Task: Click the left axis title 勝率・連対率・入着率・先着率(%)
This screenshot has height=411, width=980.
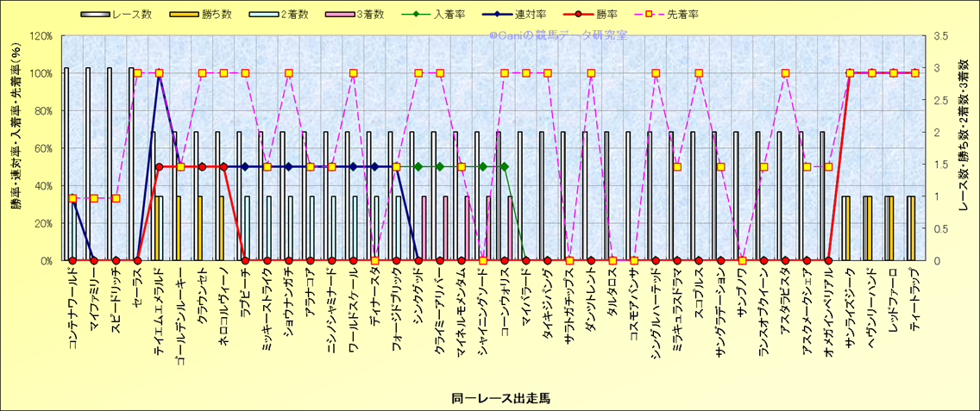Action: coord(15,147)
